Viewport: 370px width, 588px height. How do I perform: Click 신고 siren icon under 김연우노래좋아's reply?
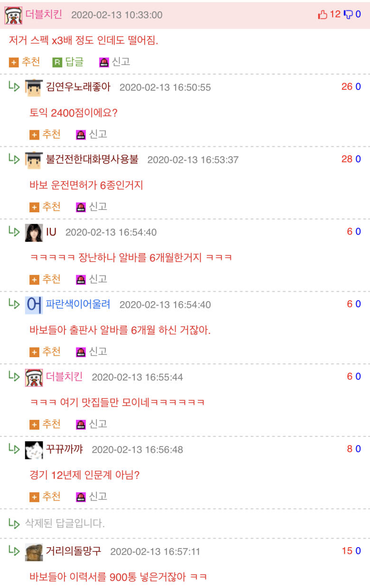point(81,135)
